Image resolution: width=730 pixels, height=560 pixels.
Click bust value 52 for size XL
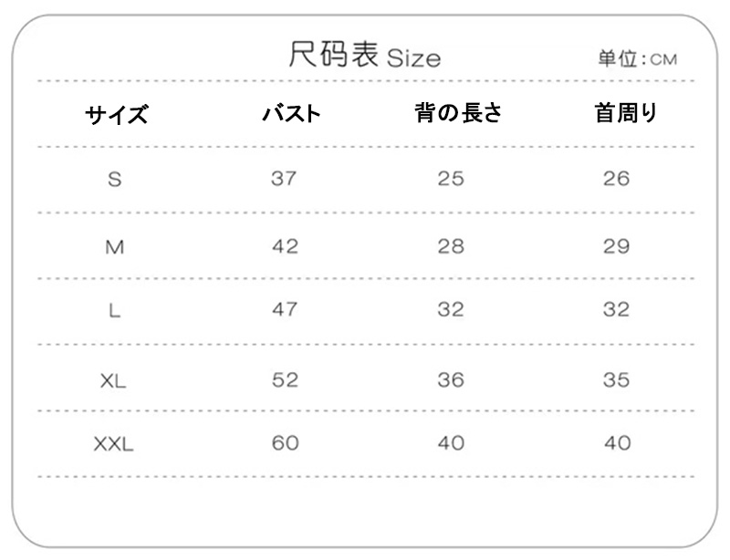[x=285, y=379]
